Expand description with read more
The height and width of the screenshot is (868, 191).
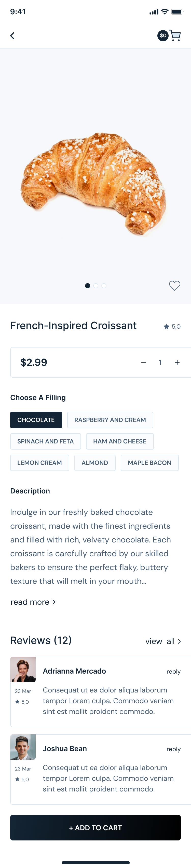(33, 602)
